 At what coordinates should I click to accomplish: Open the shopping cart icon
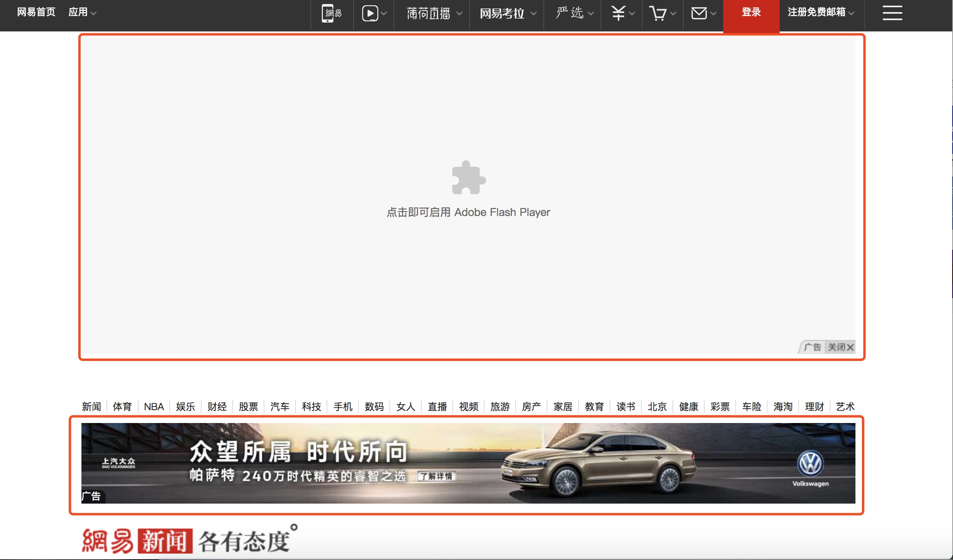658,13
